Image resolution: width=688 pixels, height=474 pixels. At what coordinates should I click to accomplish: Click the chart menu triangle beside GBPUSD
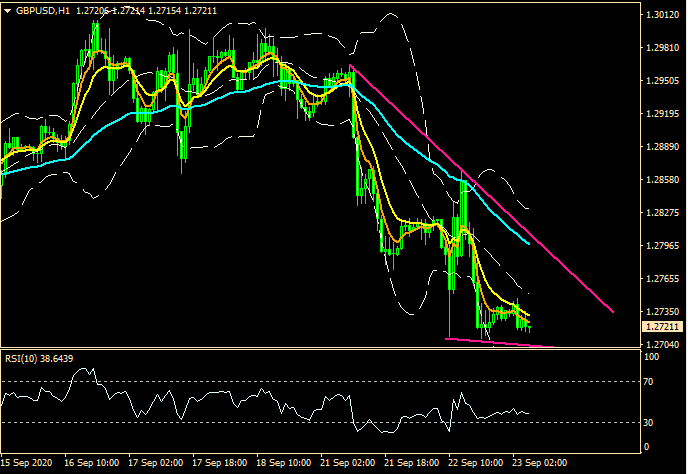(x=7, y=10)
